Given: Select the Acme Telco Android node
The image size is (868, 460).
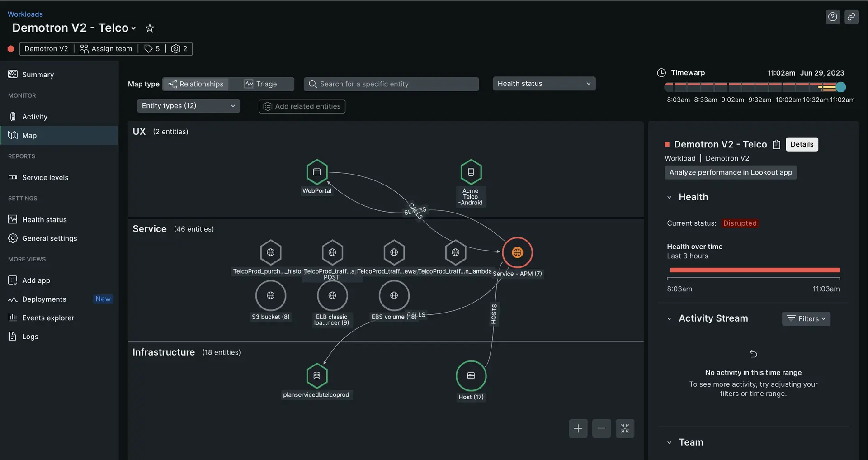Looking at the screenshot, I should coord(471,172).
